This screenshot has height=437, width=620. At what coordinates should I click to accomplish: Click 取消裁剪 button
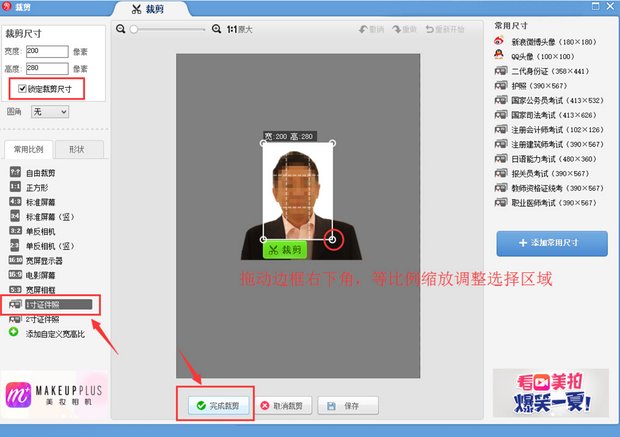[282, 405]
